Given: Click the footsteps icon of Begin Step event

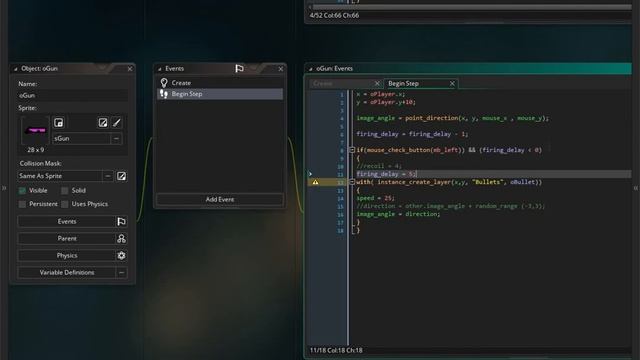Looking at the screenshot, I should tap(164, 94).
